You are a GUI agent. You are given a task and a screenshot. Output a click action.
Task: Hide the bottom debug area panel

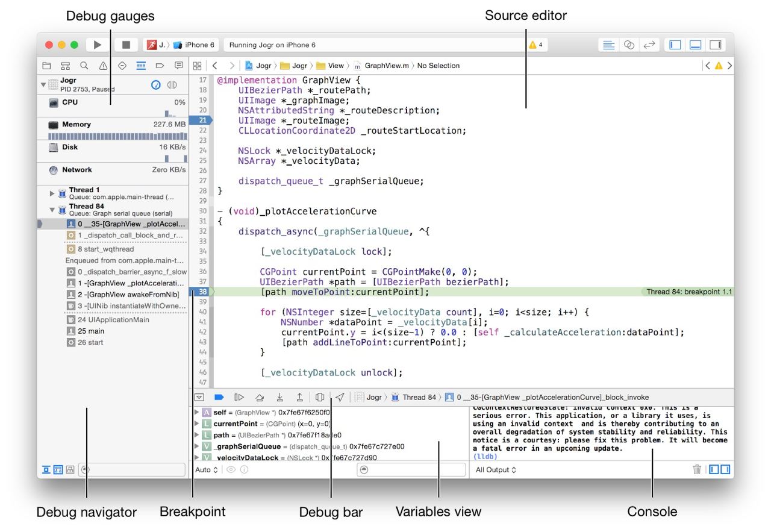[x=695, y=45]
